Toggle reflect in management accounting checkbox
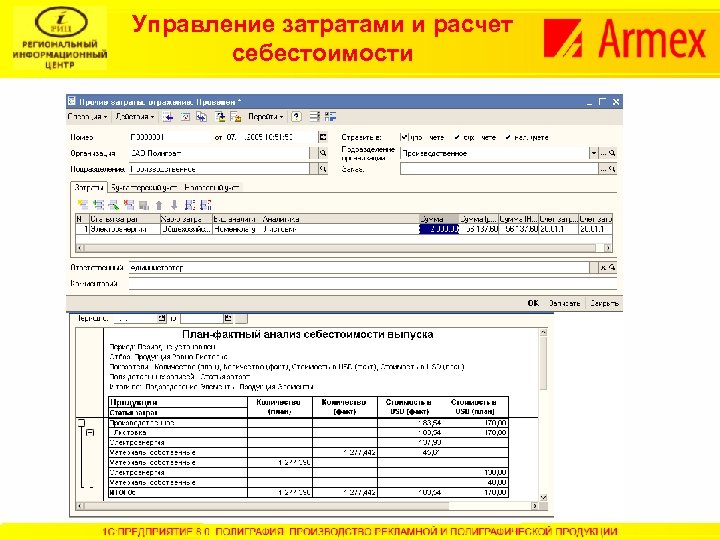Viewport: 720px width, 540px height. [404, 137]
